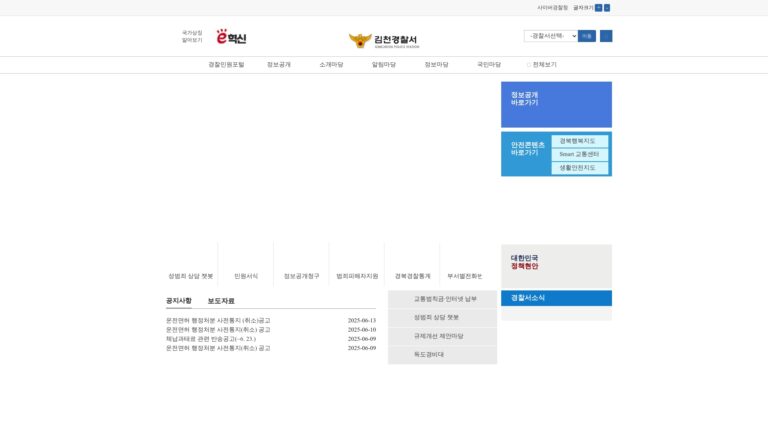Open the 경북행복지도 shortcut
Screen dimensions: 768x432
[x=580, y=141]
